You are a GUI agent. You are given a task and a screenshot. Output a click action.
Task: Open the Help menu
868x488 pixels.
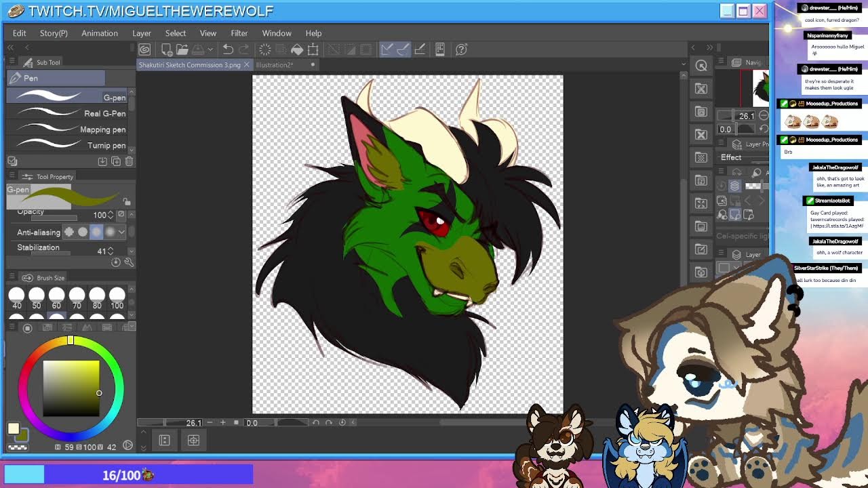tap(313, 33)
